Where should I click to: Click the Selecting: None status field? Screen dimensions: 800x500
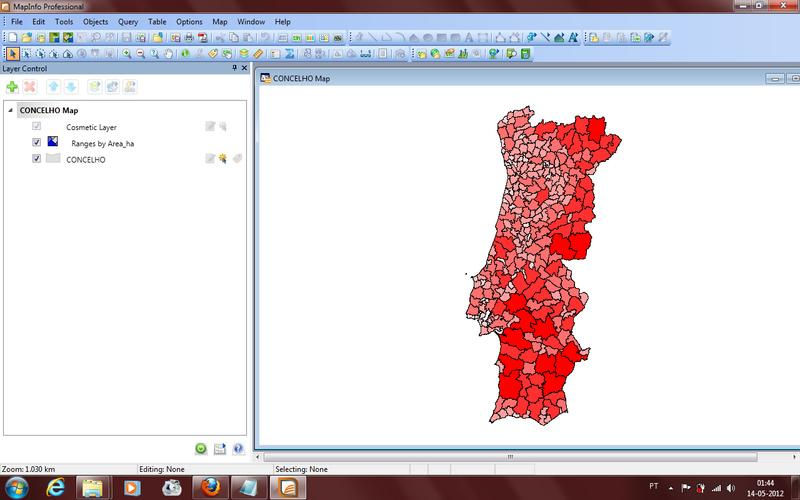pyautogui.click(x=341, y=469)
